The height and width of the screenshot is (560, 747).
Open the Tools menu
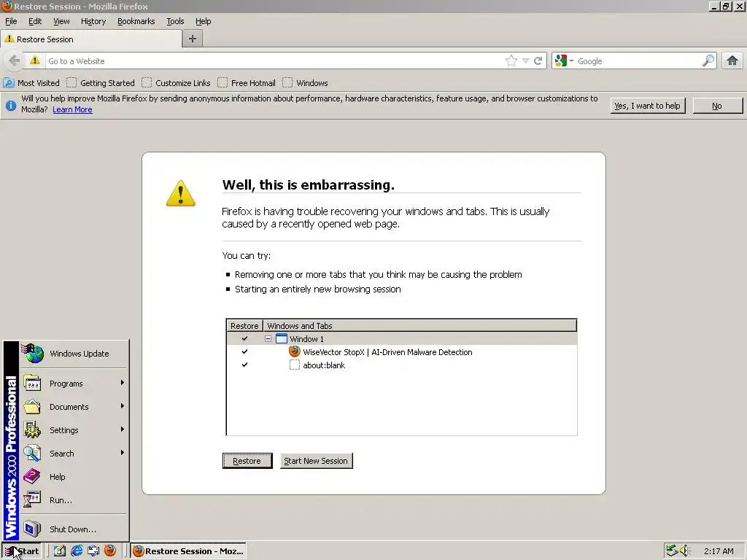pos(175,21)
